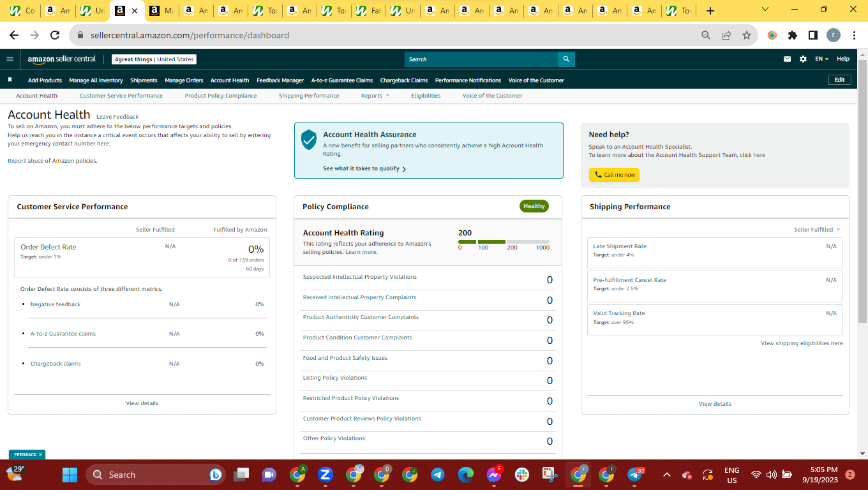Viewport: 868px width, 490px height.
Task: Open Suspected Intellectual Property Violations link
Action: click(359, 277)
